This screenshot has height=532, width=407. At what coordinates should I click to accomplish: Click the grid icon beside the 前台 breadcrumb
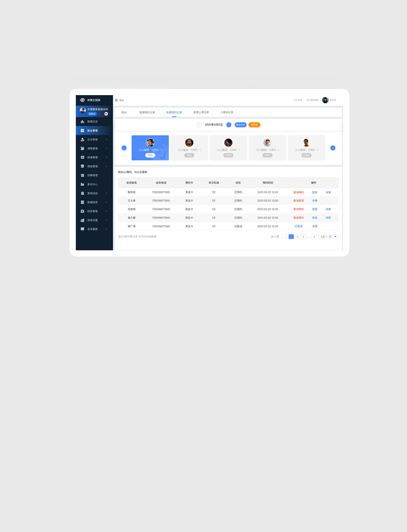click(x=116, y=100)
